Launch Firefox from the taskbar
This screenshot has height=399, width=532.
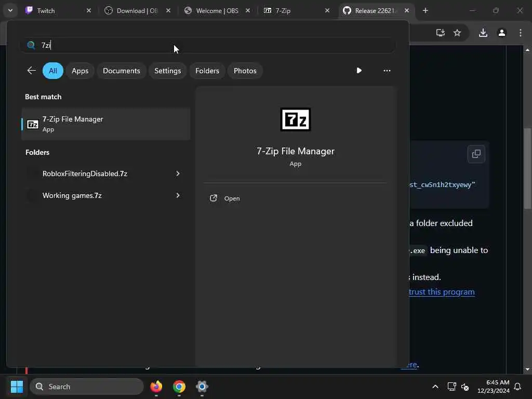click(x=156, y=387)
